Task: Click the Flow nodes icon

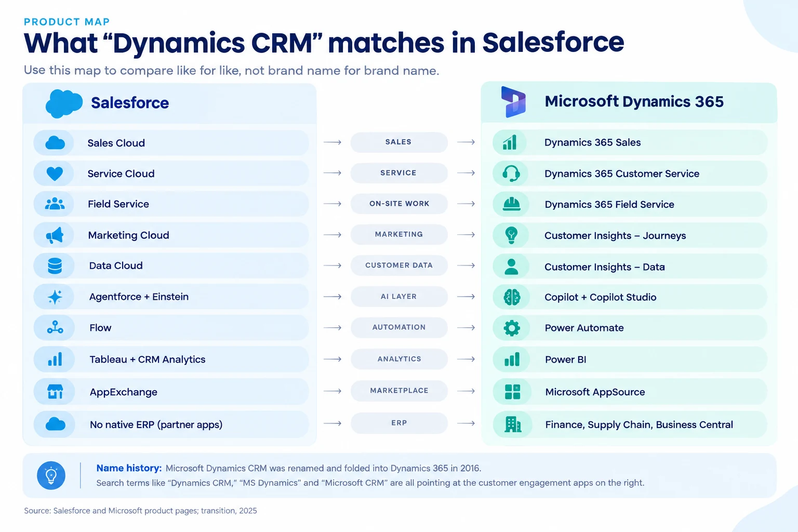Action: coord(55,327)
